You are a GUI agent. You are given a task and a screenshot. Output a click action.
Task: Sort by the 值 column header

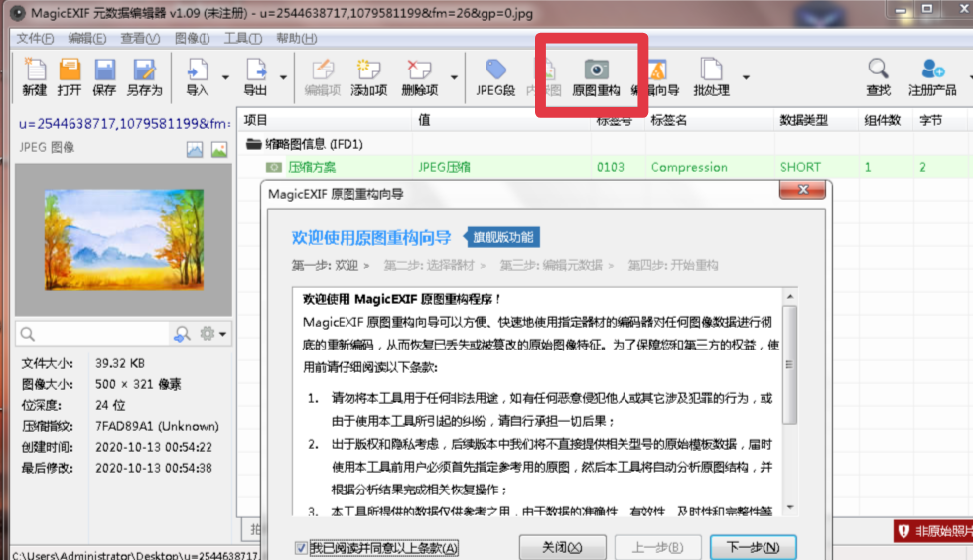[501, 120]
